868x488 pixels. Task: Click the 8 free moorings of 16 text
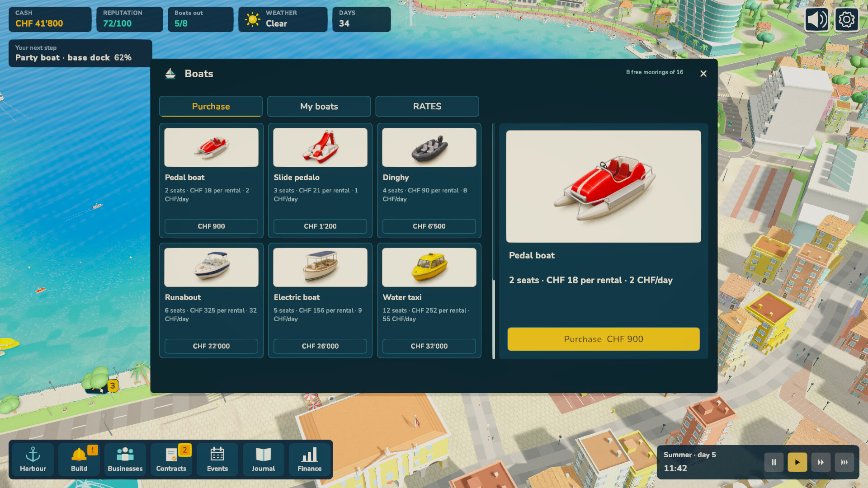tap(655, 72)
